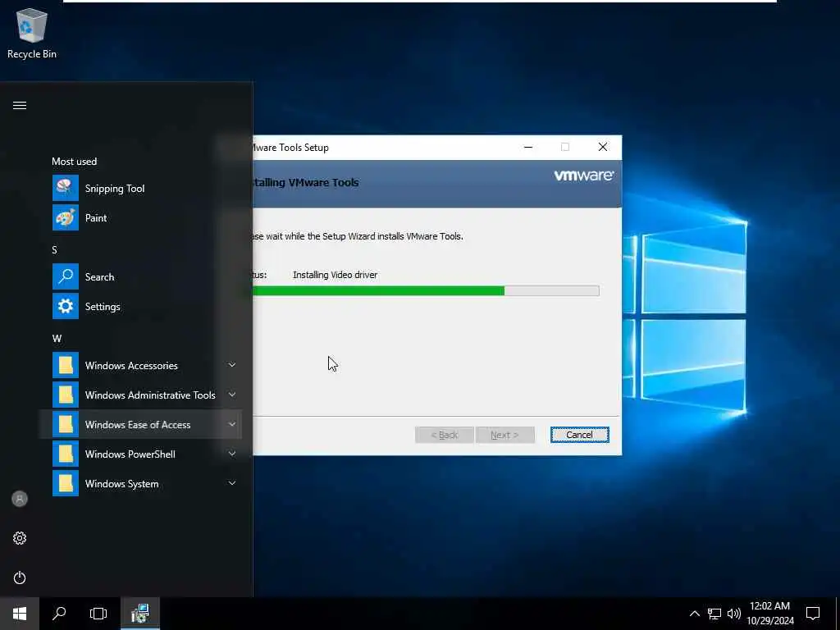Viewport: 840px width, 630px height.
Task: Open the volume speaker tray icon
Action: click(734, 614)
